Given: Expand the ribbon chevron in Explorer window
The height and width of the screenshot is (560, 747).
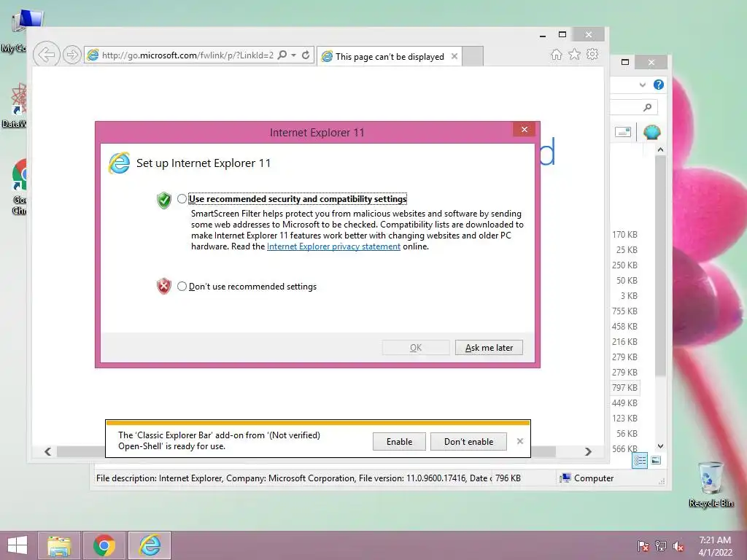Looking at the screenshot, I should tap(642, 85).
